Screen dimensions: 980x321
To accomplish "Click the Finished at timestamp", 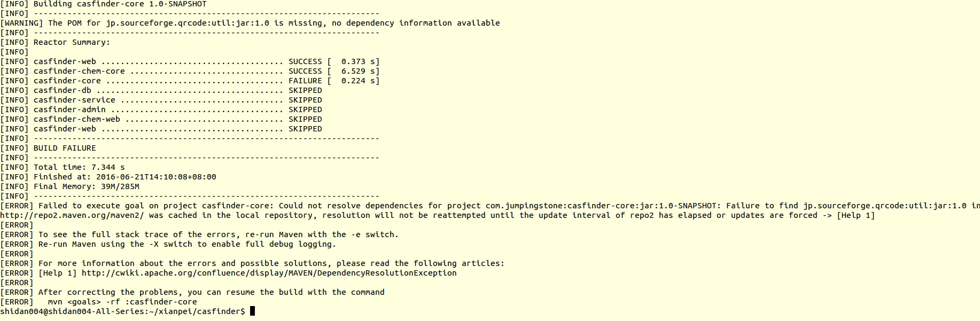I will tap(156, 177).
